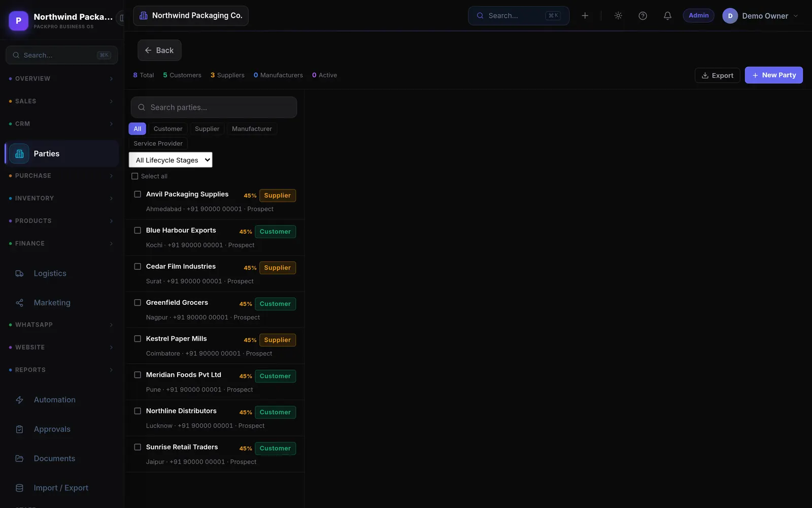The height and width of the screenshot is (508, 812).
Task: Click the Demo Owner avatar circle
Action: point(730,16)
